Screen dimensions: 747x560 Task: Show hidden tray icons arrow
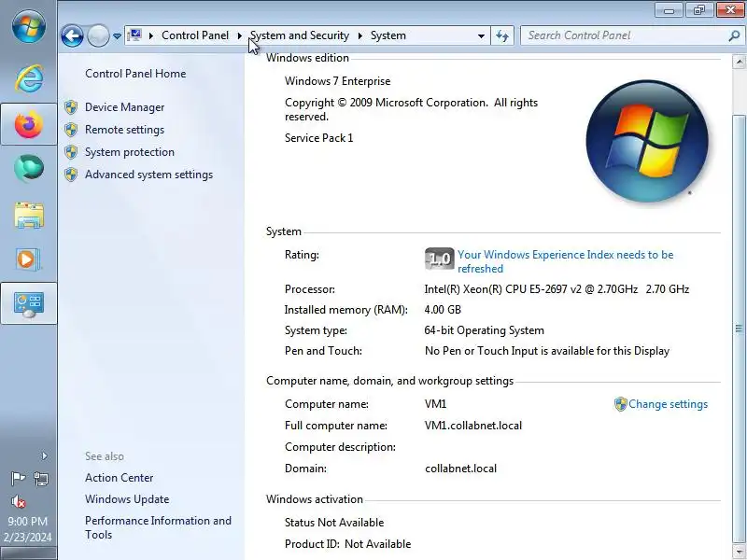click(44, 455)
